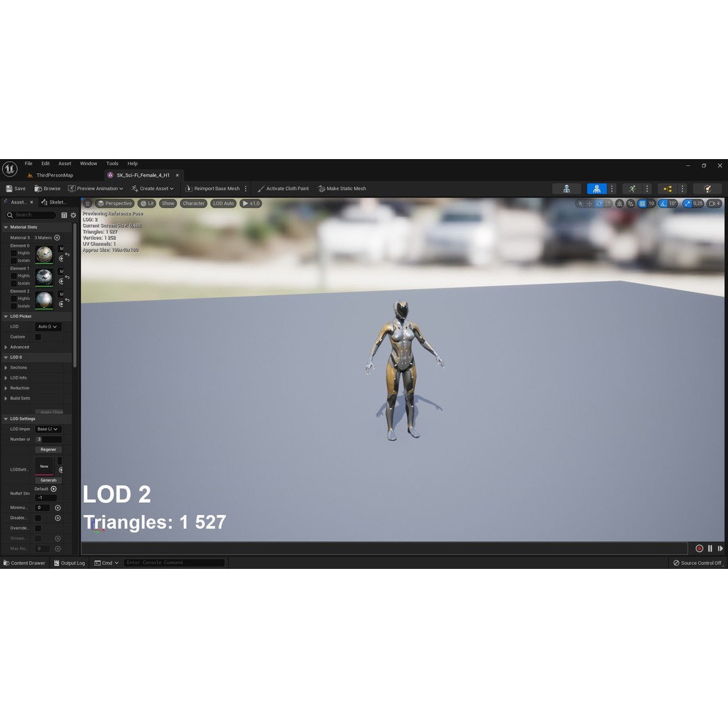The image size is (728, 728).
Task: Select the viewport Translate (move) tool
Action: (x=590, y=204)
